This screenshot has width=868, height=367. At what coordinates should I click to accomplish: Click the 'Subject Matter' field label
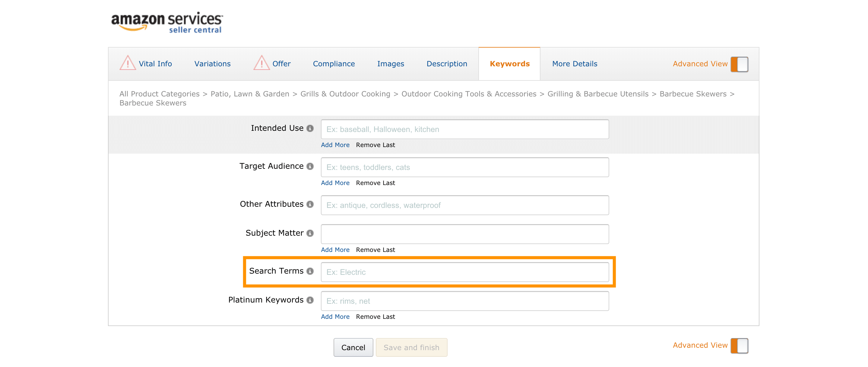[x=274, y=233]
